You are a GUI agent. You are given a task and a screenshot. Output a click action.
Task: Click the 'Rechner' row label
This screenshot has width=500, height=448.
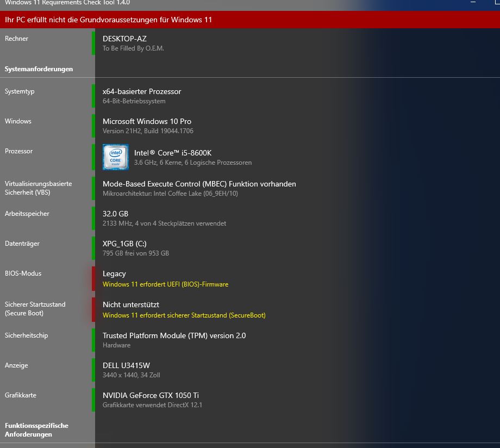(17, 39)
